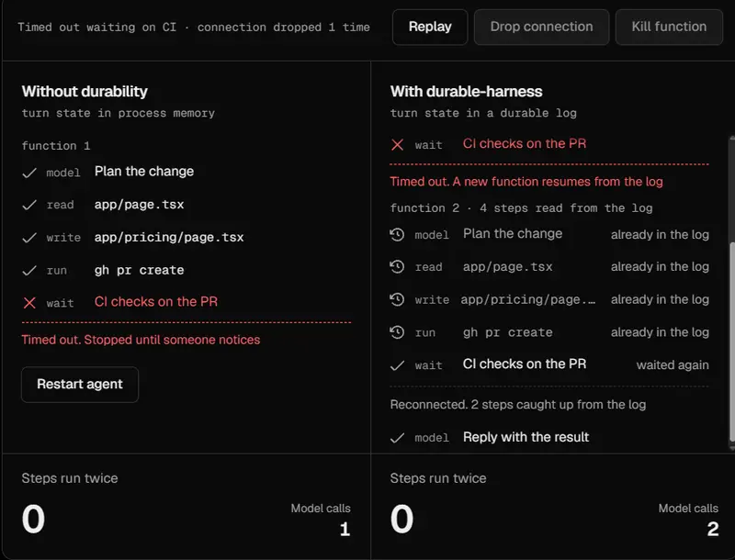Click checkmark icon beside left gh pr create
Viewport: 735px width, 560px height.
point(29,271)
